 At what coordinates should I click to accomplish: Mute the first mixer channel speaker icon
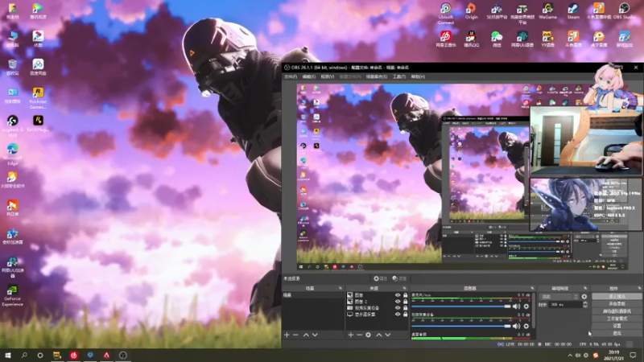[x=517, y=306]
